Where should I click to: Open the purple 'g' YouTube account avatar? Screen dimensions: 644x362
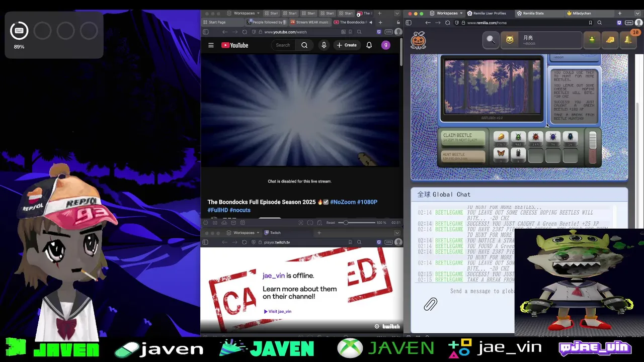pos(386,45)
